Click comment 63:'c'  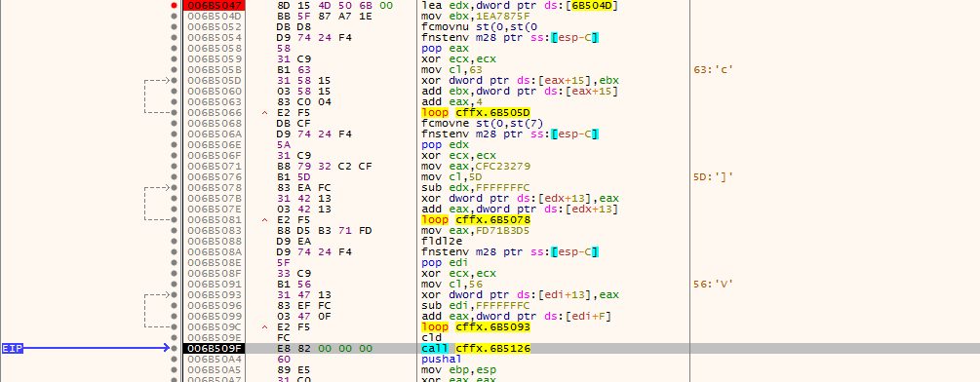713,70
